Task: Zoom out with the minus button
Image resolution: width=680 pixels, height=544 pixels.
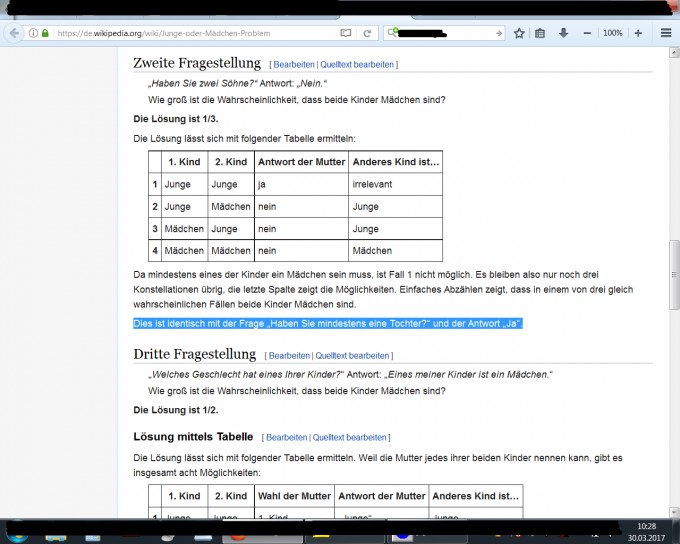Action: coord(588,33)
